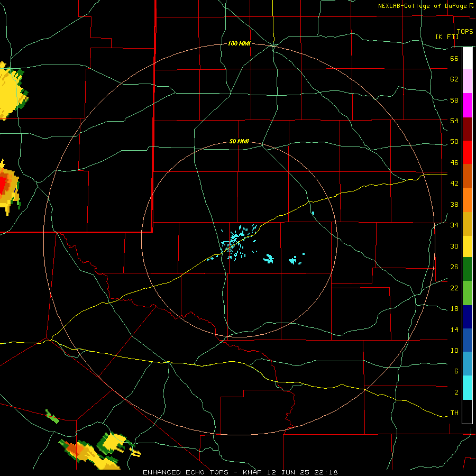Screen dimensions: 476x476
Task: Click the "46" legend value
Action: click(454, 163)
